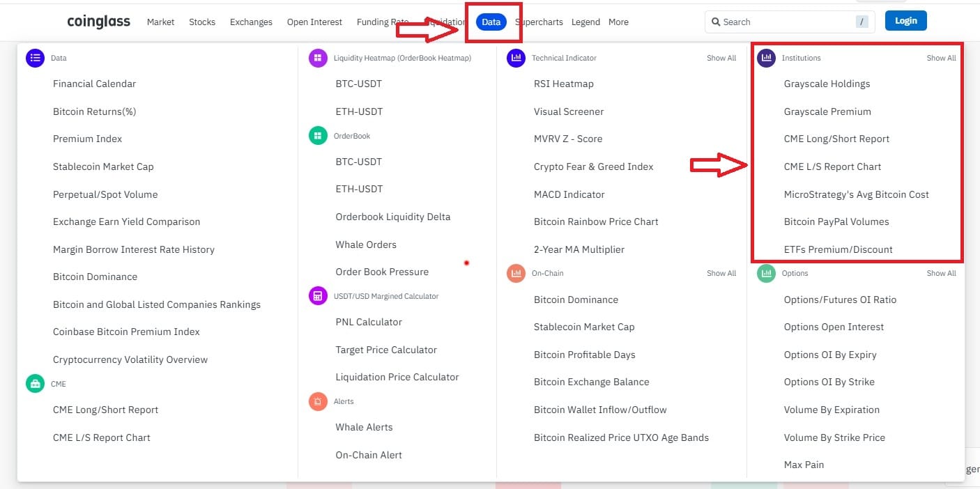Open 2-Year MA Multiplier
This screenshot has width=980, height=489.
[579, 249]
